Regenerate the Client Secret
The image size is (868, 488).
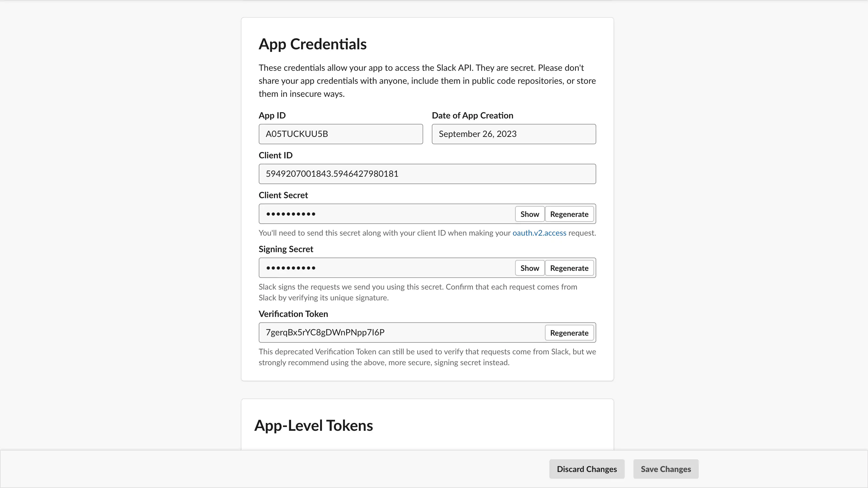point(569,214)
